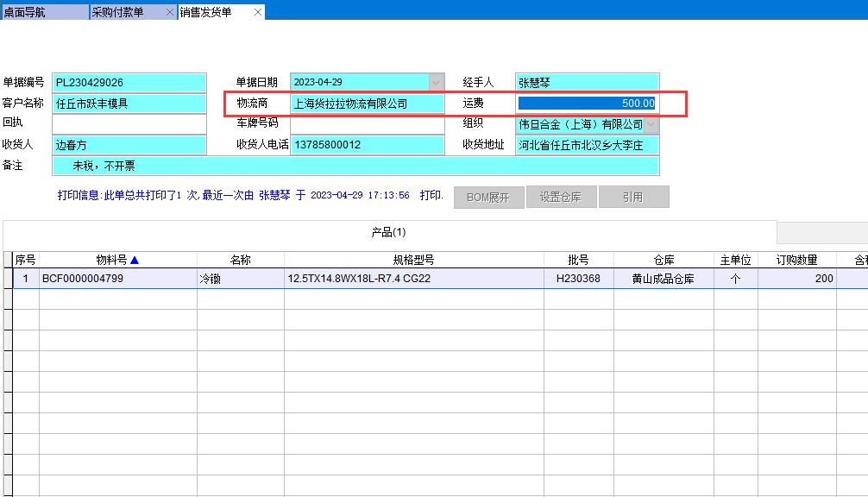Expand the 组织 dropdown list
This screenshot has height=497, width=868.
[x=651, y=124]
